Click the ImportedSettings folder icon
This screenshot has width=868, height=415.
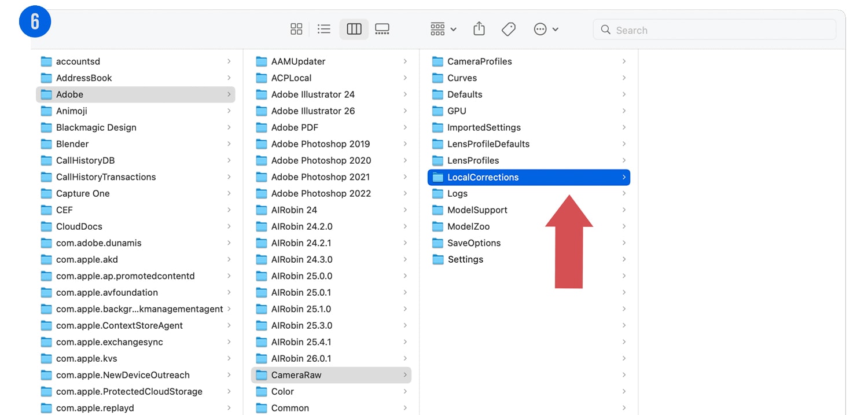click(x=437, y=127)
